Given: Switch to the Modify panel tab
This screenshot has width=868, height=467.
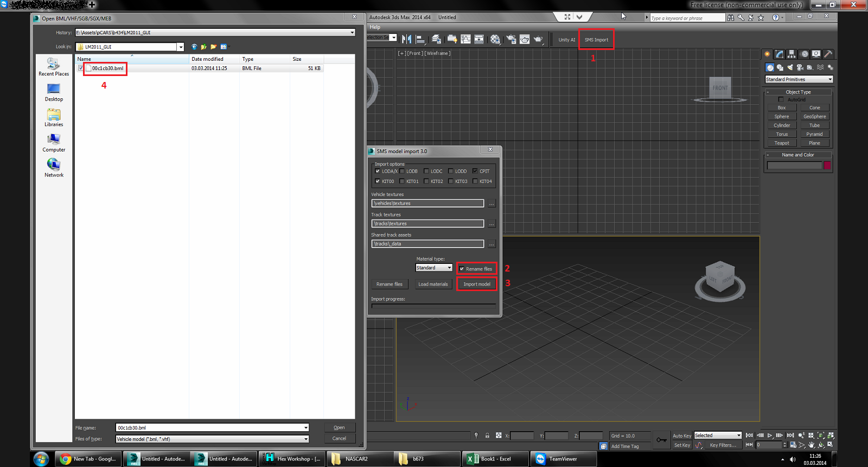Looking at the screenshot, I should click(x=780, y=54).
